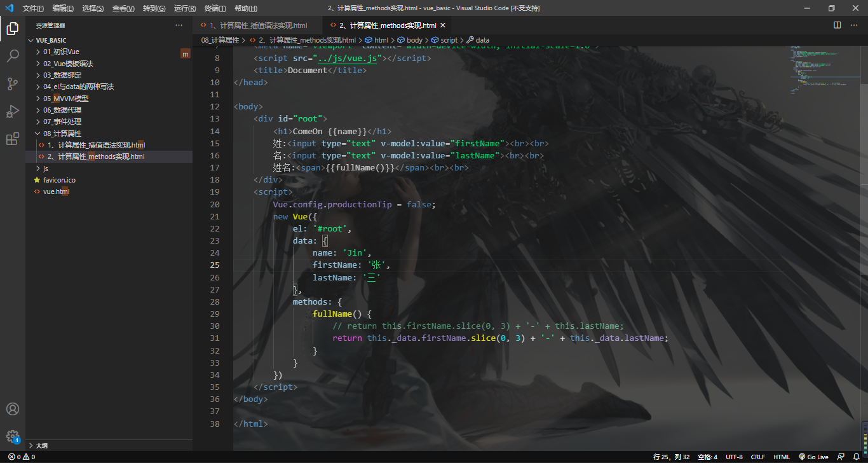Screen dimensions: 868x463
Task: Open the 文件(F) menu
Action: click(x=33, y=8)
